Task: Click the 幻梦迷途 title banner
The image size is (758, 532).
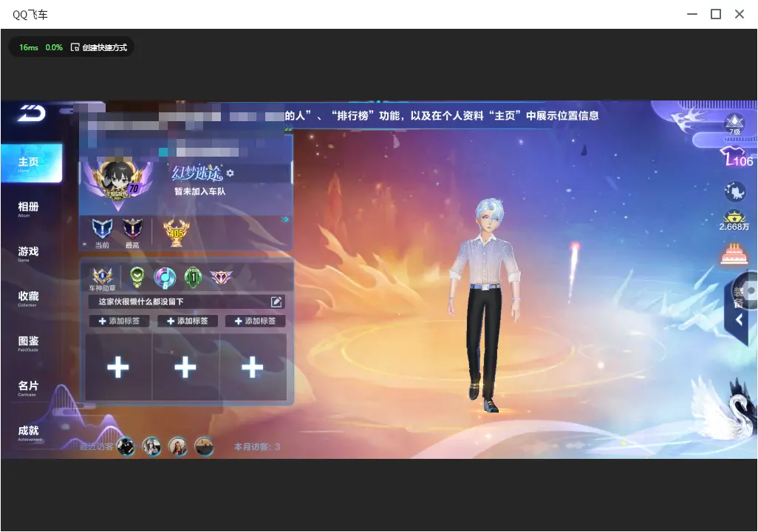Action: (x=197, y=172)
